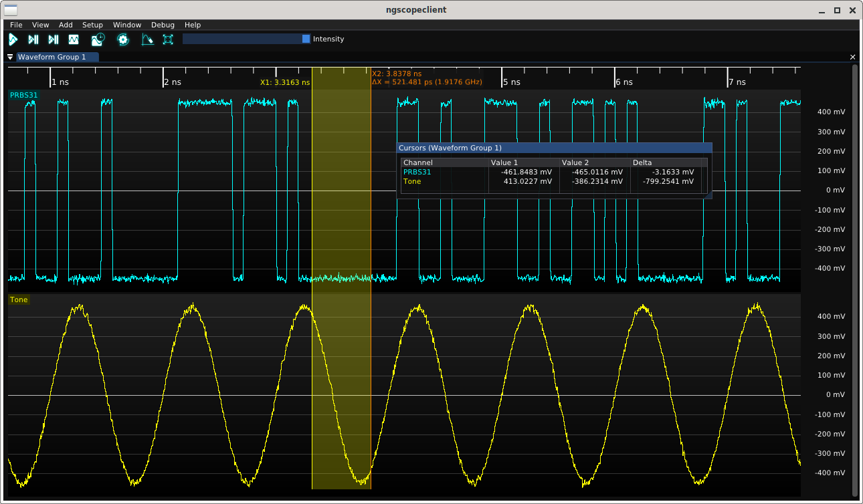The image size is (863, 504).
Task: Click the 413.0227 mV cell
Action: pos(528,181)
